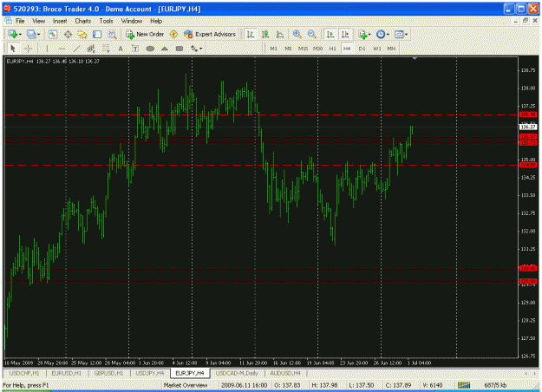Open the Indicators list dropdown
Screen dimensions: 542x392
pos(364,34)
